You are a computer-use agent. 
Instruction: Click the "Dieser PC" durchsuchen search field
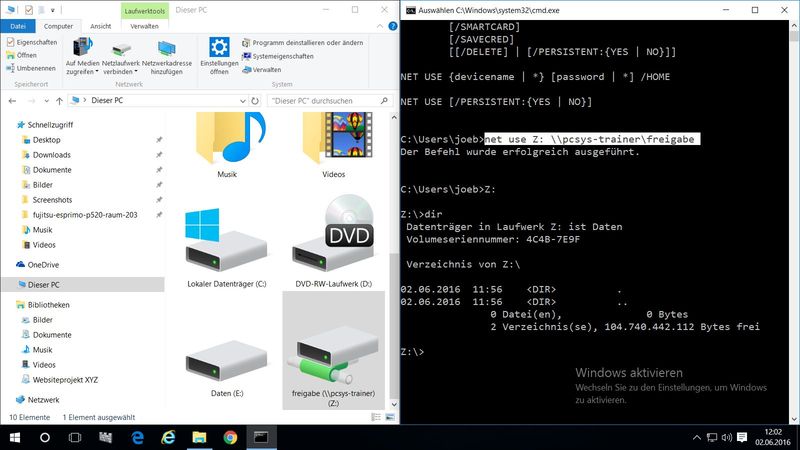tap(325, 101)
